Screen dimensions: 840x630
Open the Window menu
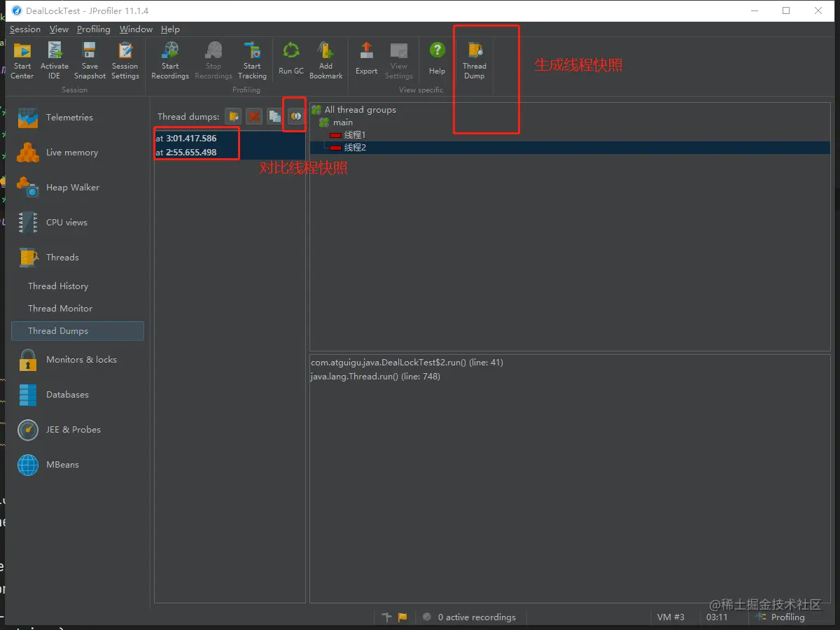pos(136,29)
